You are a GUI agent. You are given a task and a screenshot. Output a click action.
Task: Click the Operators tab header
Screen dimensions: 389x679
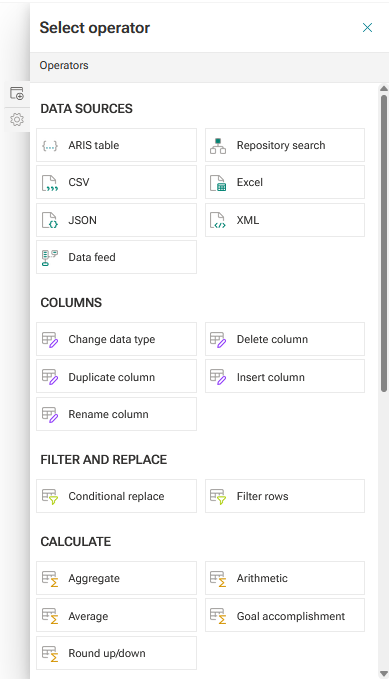tap(64, 65)
